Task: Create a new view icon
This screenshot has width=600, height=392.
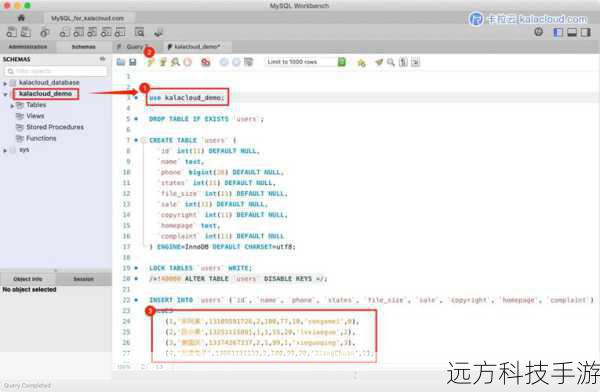Action: pyautogui.click(x=92, y=33)
